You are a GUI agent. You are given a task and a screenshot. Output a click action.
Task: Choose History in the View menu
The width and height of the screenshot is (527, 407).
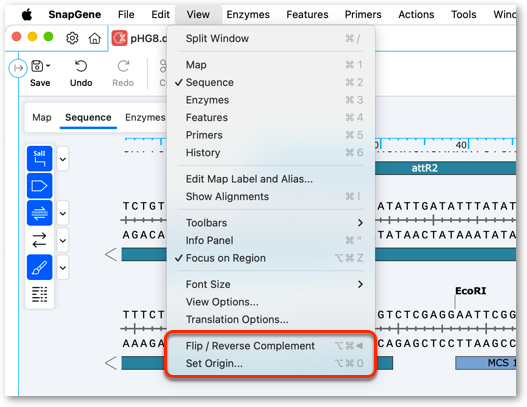click(x=271, y=153)
